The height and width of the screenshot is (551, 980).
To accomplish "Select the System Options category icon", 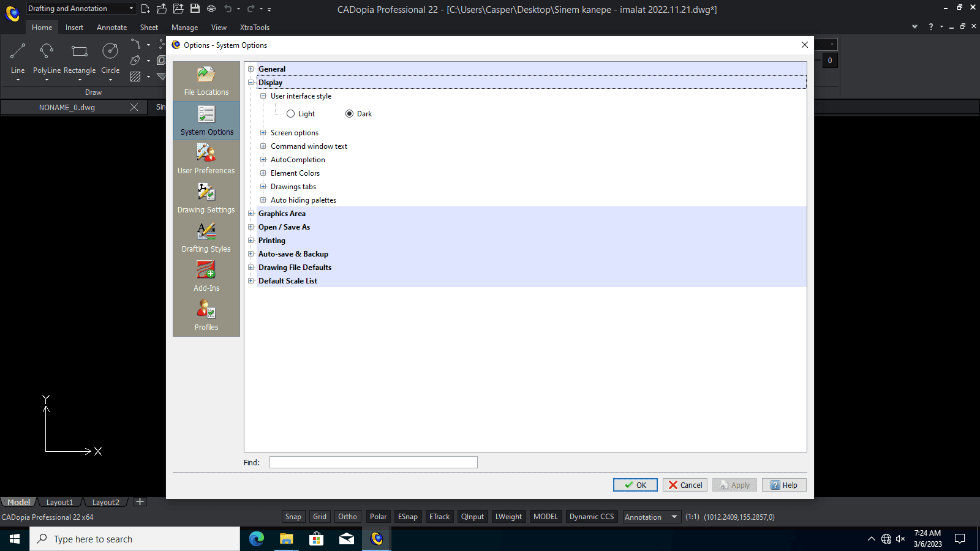I will 206,120.
